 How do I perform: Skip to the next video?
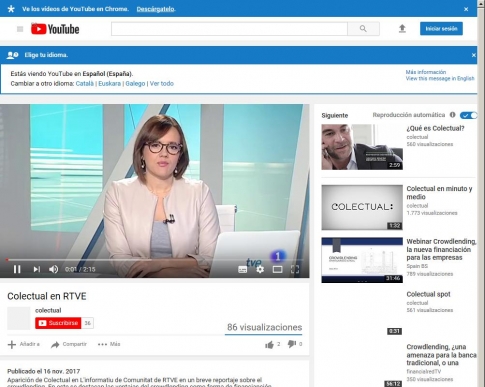[x=37, y=269]
